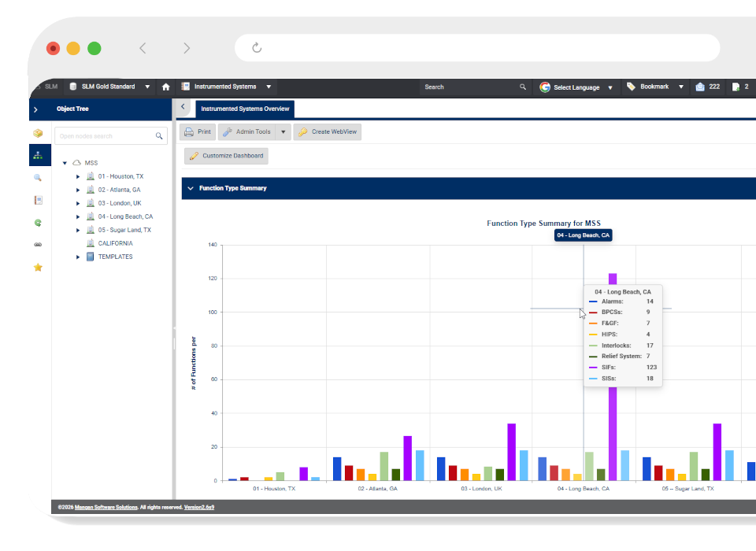Click the chain link icon in sidebar
This screenshot has width=756, height=551.
coord(38,245)
